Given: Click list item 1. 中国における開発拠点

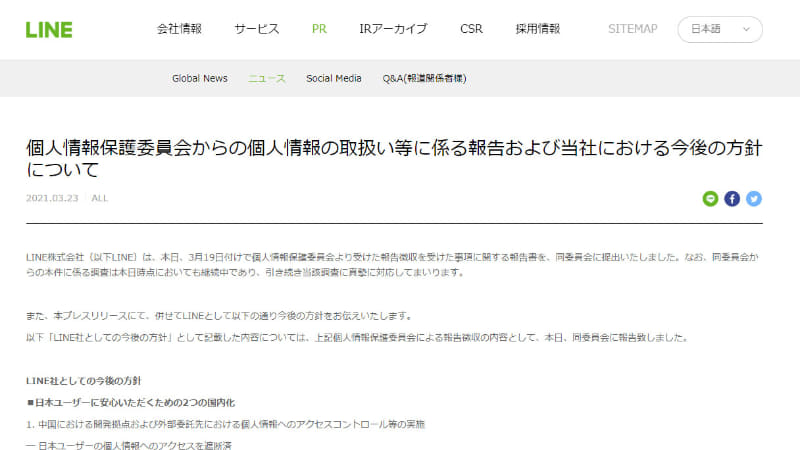Looking at the screenshot, I should click(x=226, y=424).
